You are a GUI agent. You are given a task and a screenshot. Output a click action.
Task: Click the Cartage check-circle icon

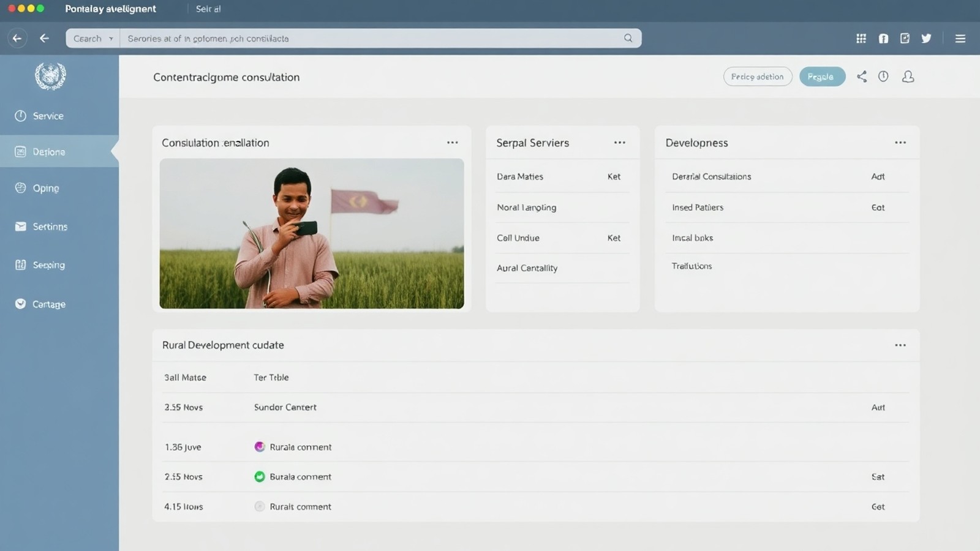20,304
